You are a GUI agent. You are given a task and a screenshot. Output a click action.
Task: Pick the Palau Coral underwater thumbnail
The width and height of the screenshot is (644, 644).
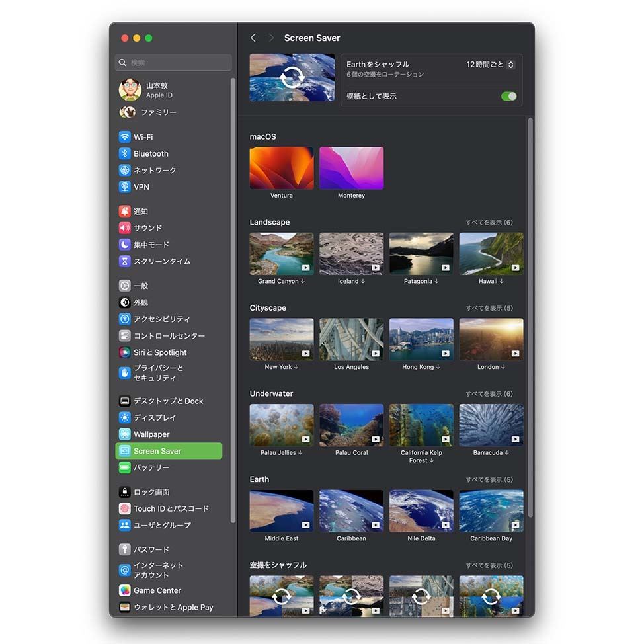coord(352,425)
